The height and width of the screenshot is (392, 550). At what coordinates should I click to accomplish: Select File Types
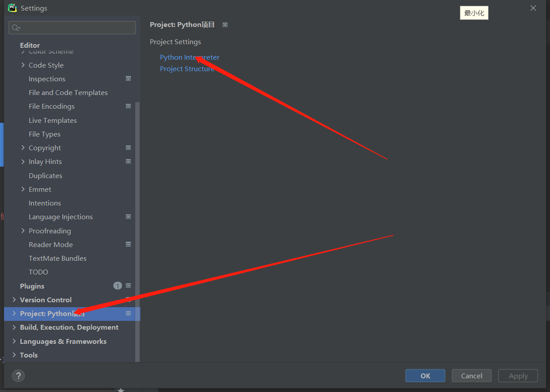(x=45, y=134)
